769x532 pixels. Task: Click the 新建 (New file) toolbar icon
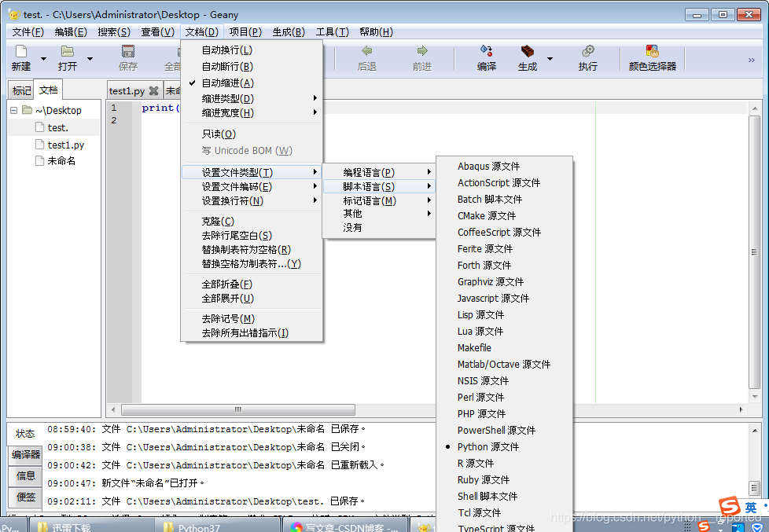tap(21, 51)
